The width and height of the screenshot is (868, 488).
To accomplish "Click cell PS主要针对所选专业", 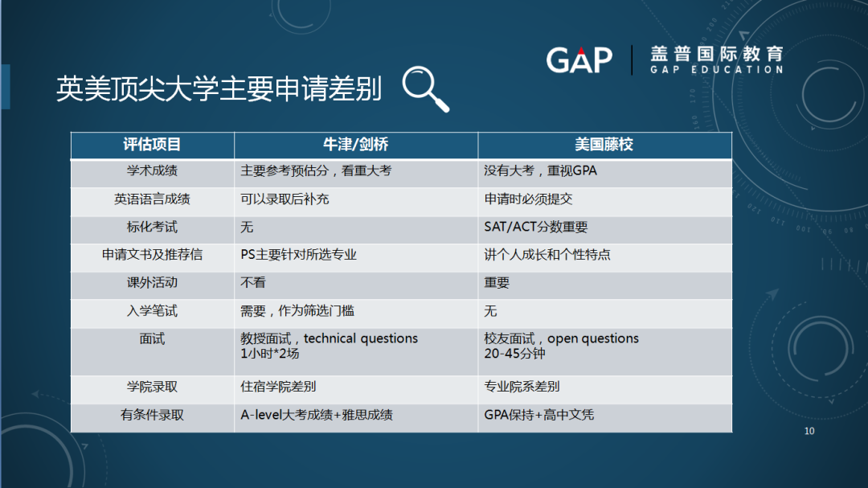I will pos(356,257).
